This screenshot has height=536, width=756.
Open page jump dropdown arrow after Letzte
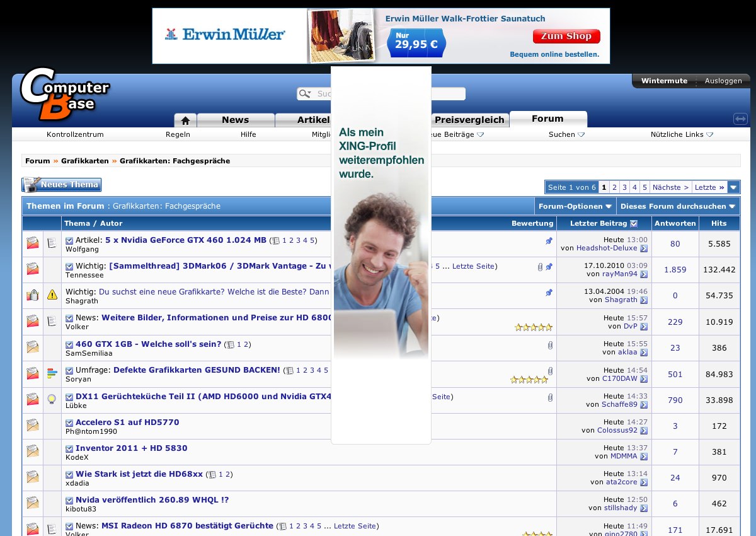tap(733, 187)
